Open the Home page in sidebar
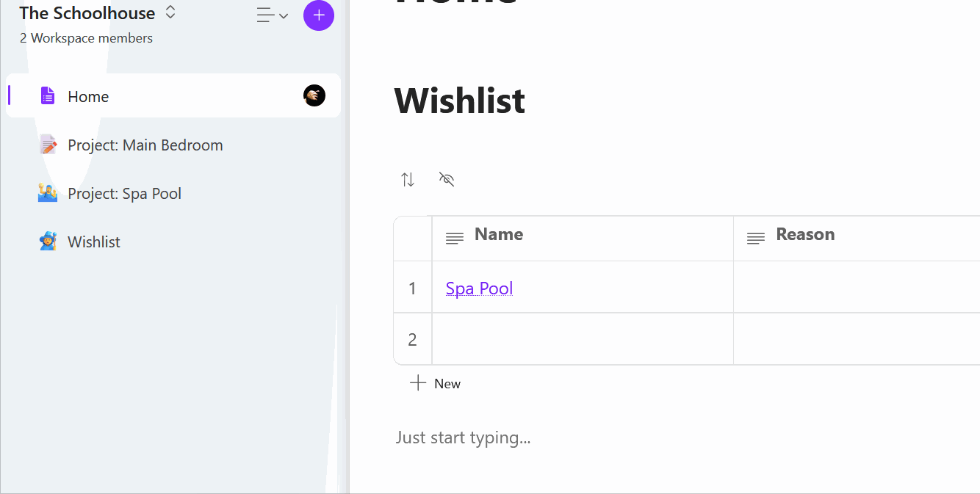This screenshot has width=980, height=494. (88, 96)
